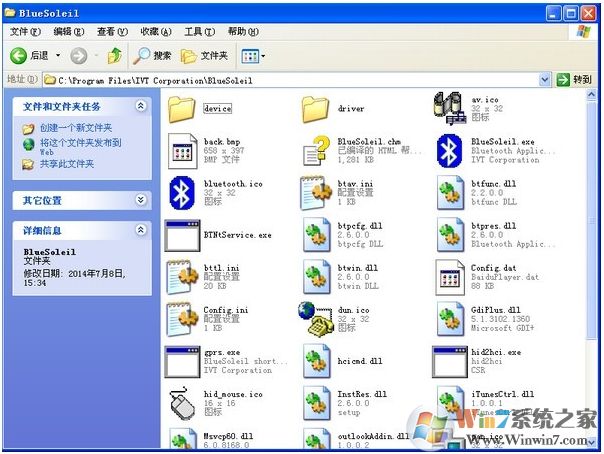The height and width of the screenshot is (454, 604).
Task: Select the back.bmp file icon
Action: [x=183, y=151]
